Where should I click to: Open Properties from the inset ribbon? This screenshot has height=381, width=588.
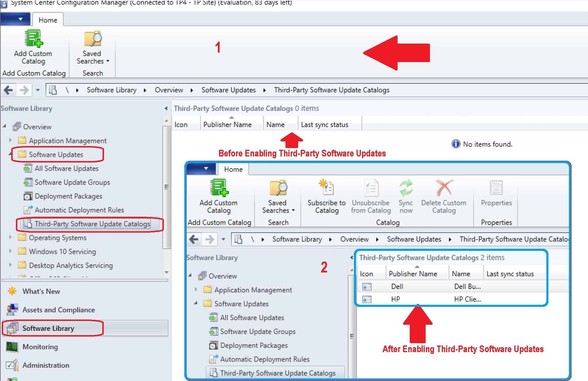tap(496, 193)
